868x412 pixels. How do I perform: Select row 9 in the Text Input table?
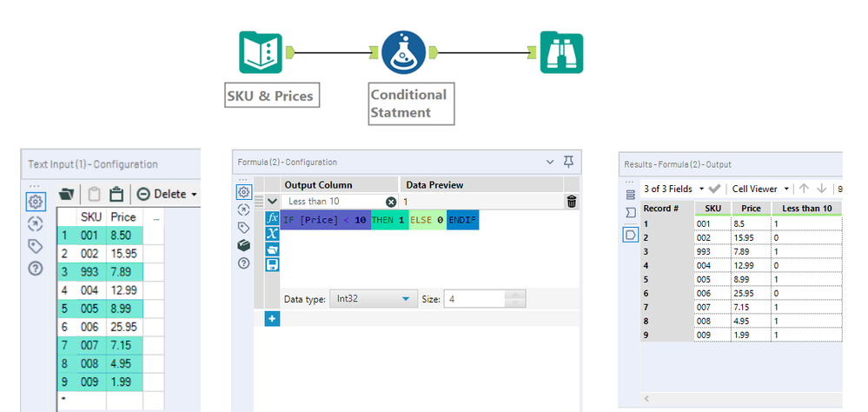[x=65, y=382]
